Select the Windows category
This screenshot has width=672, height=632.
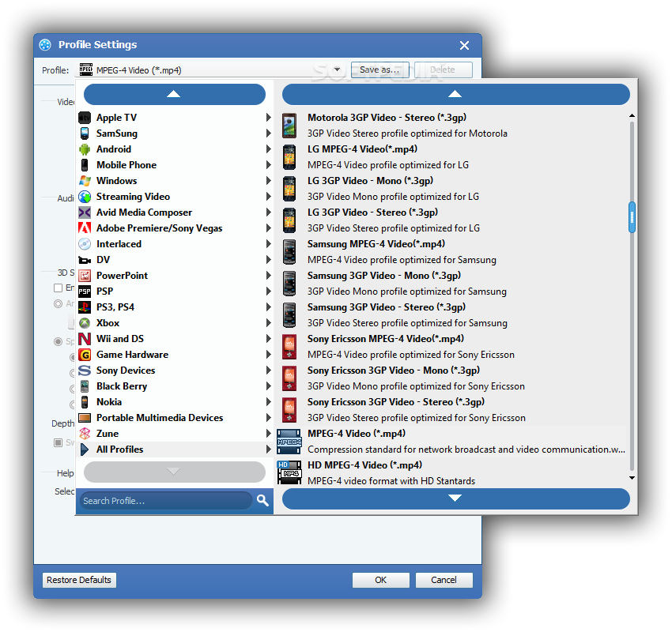pos(175,181)
